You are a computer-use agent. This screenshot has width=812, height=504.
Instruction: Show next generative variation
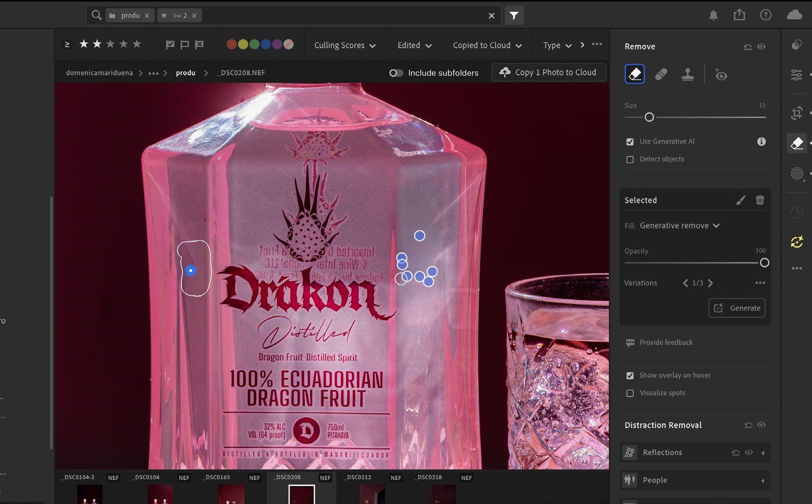pyautogui.click(x=711, y=283)
